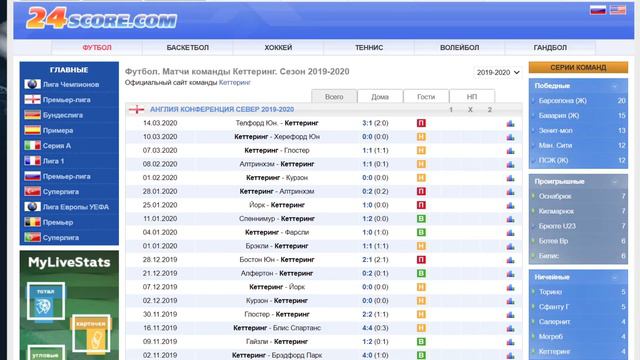Open stats icon for 07.03.2020 match
The height and width of the screenshot is (360, 640).
[510, 151]
